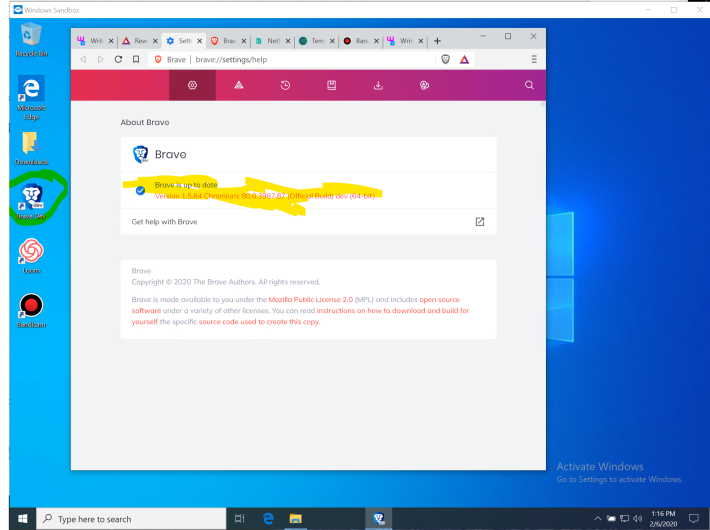Open Windows Start menu

(23, 519)
